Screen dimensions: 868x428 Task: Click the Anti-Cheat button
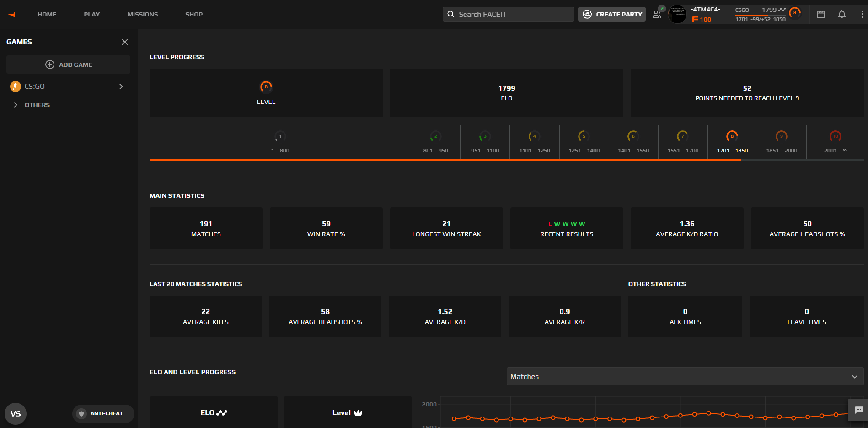point(103,413)
